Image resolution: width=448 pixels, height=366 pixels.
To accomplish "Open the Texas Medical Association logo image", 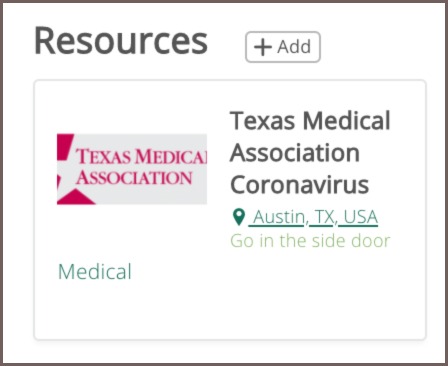I will coord(132,169).
